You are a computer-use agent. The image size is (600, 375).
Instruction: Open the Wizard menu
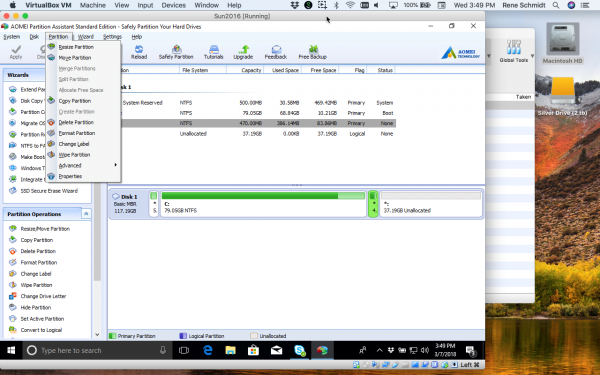click(86, 37)
